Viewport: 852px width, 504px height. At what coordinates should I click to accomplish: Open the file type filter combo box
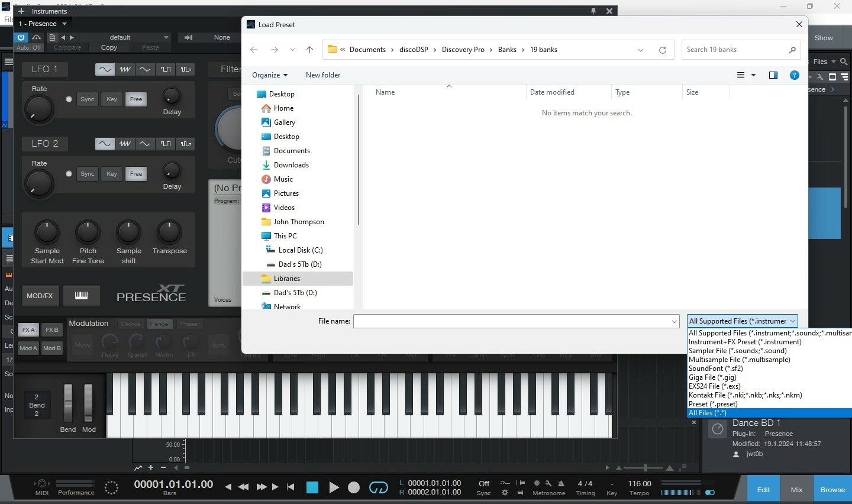click(x=742, y=321)
